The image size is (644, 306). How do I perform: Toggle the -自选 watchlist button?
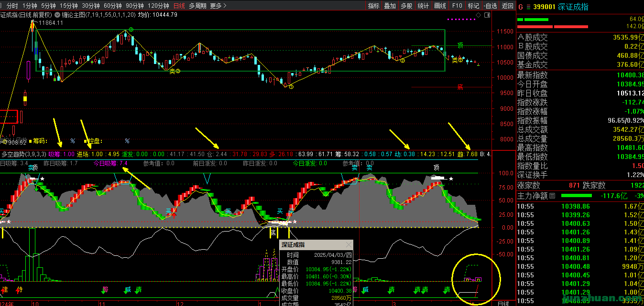click(x=490, y=6)
